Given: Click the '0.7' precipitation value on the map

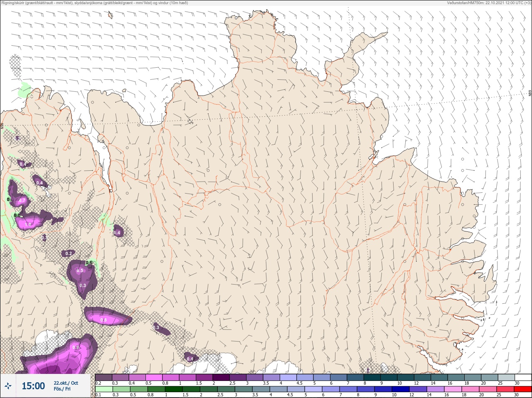Looking at the screenshot, I should coord(22,201).
